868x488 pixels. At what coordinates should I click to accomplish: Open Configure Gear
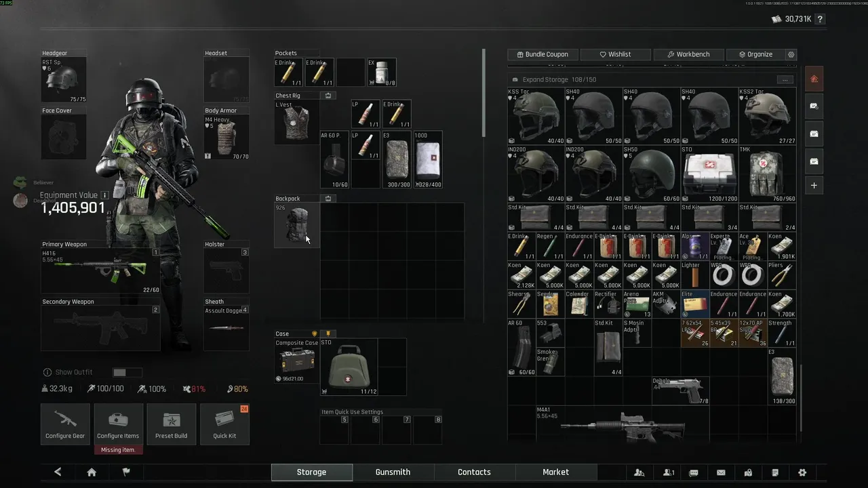65,424
